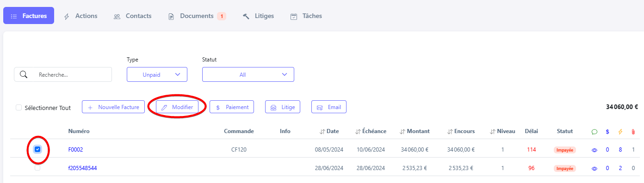
Task: Click the Info column header
Action: [x=285, y=131]
